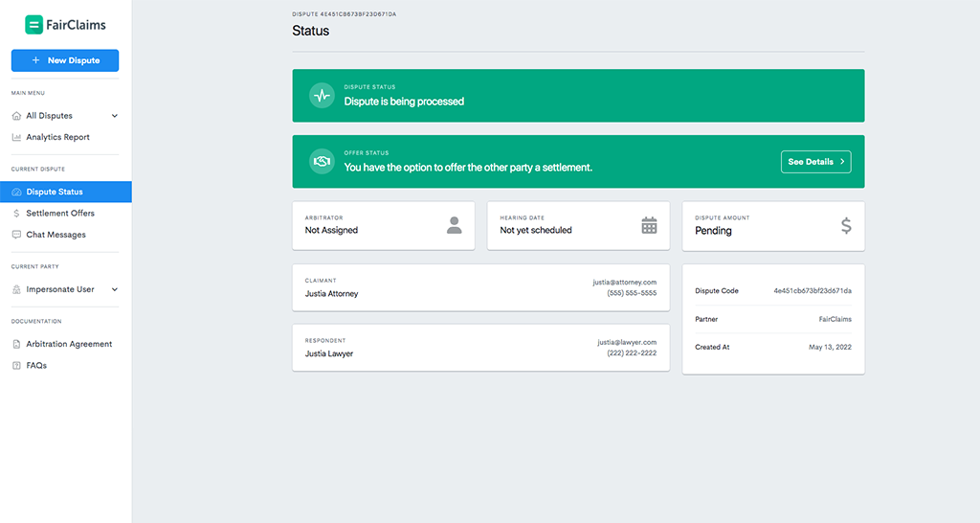Screen dimensions: 980x523
Task: Select Dispute Status in sidebar
Action: [55, 192]
